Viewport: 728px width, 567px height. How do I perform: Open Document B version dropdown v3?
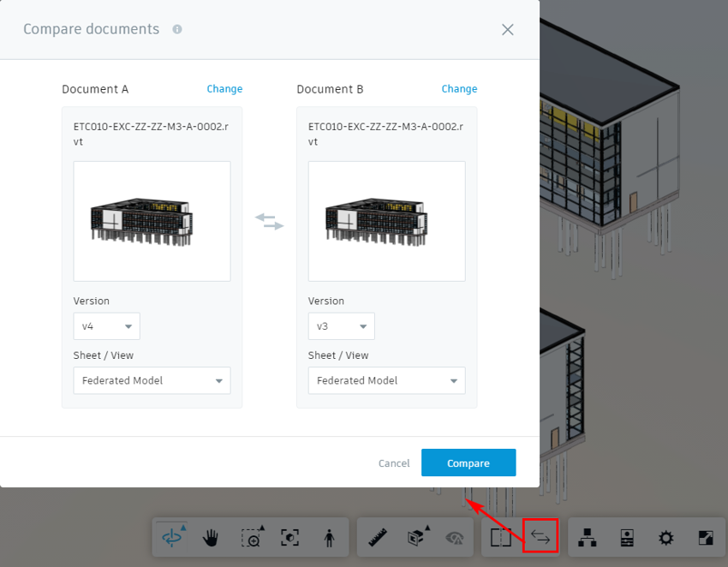click(x=341, y=326)
